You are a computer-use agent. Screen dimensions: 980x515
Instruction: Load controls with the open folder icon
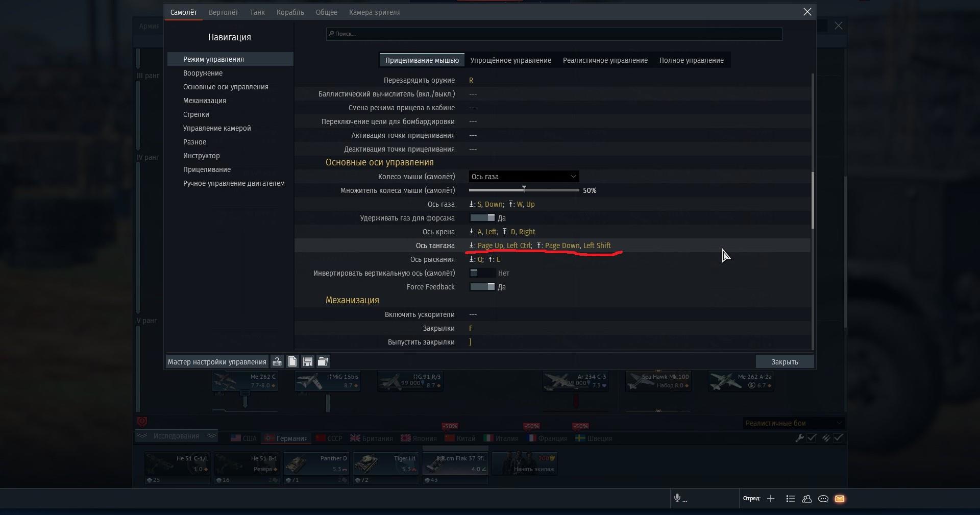tap(323, 362)
